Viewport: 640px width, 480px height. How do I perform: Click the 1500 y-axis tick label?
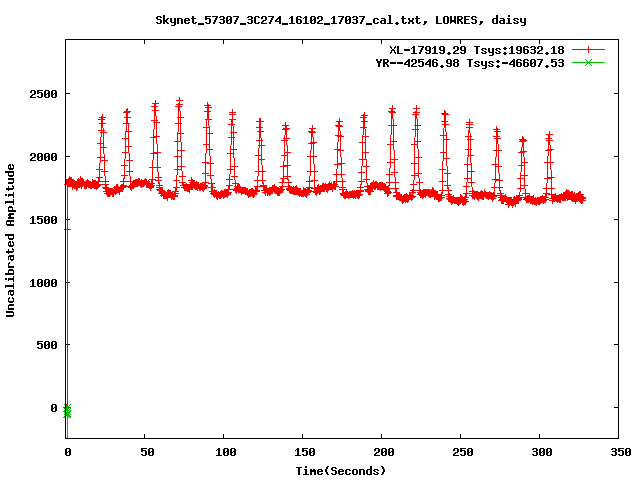tap(43, 220)
